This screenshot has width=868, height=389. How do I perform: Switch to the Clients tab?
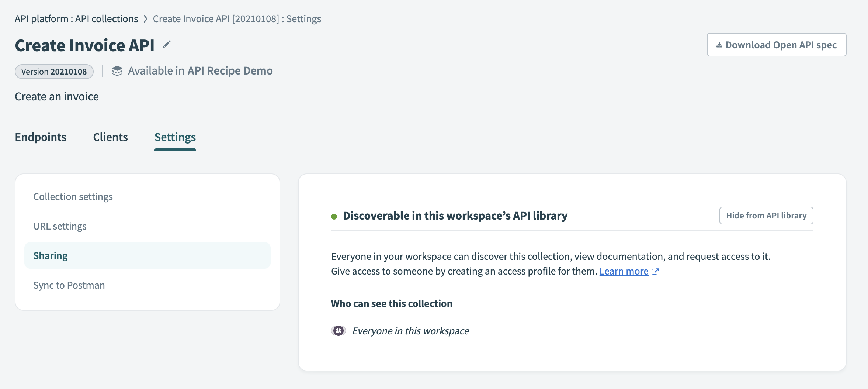tap(110, 137)
